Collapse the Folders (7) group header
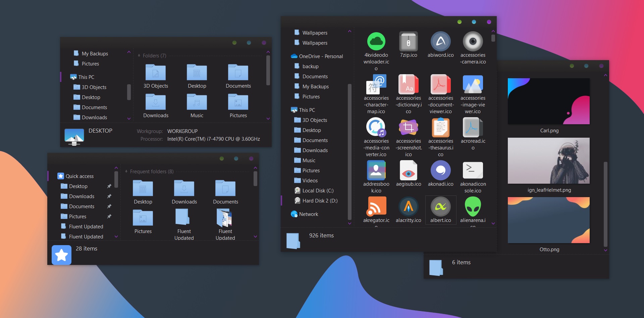The width and height of the screenshot is (644, 318). [139, 56]
